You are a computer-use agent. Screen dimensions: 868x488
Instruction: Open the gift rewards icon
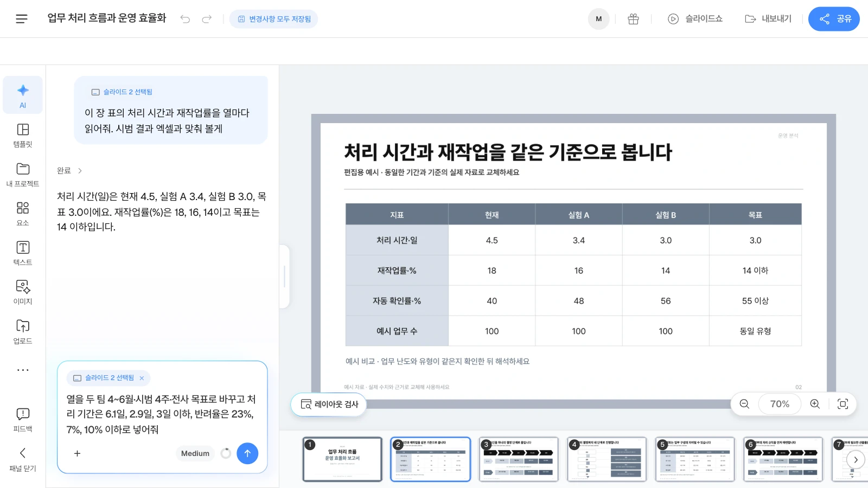tap(633, 19)
